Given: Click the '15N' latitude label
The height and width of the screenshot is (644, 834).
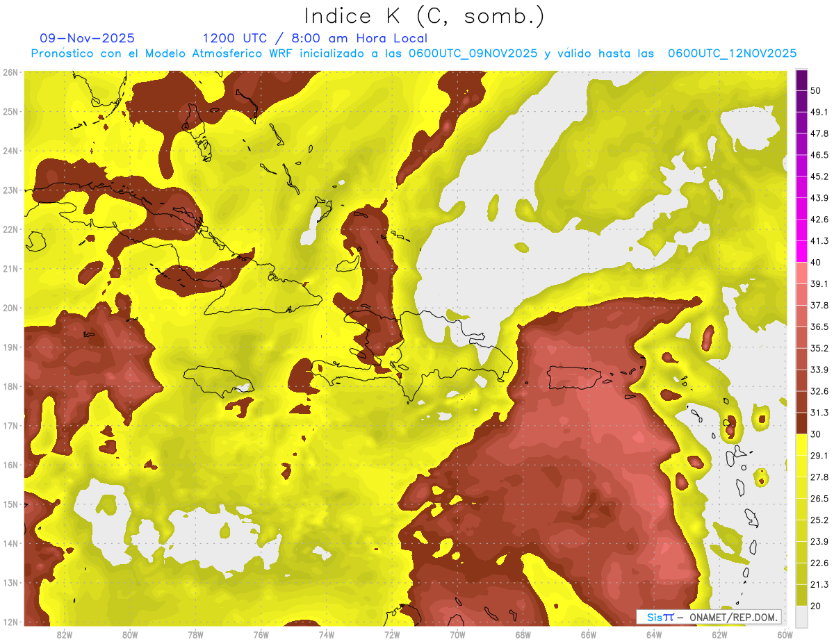Looking at the screenshot, I should 10,504.
